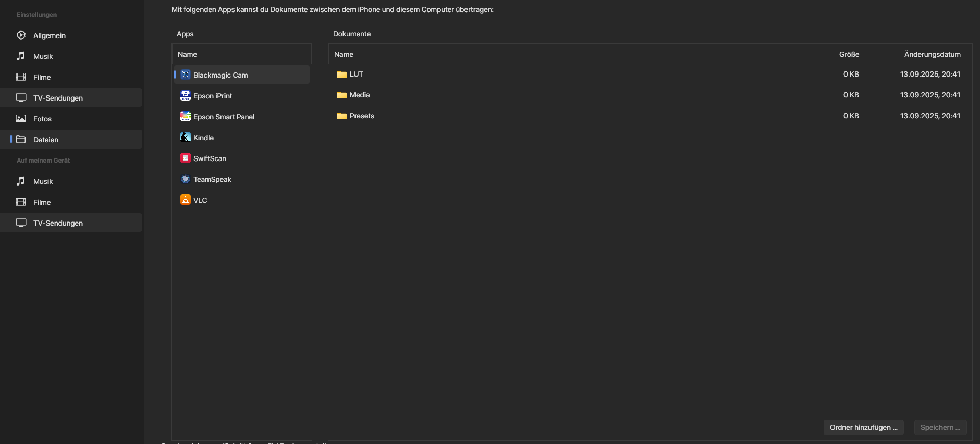Screen dimensions: 980x444
Task: Select the TeamSpeak app name in the list
Action: tap(212, 179)
